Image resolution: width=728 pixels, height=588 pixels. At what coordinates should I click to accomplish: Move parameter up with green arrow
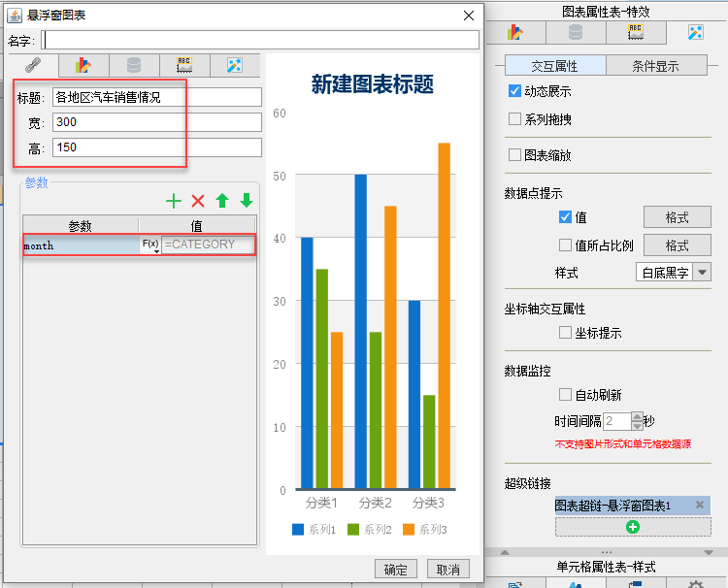click(x=222, y=201)
